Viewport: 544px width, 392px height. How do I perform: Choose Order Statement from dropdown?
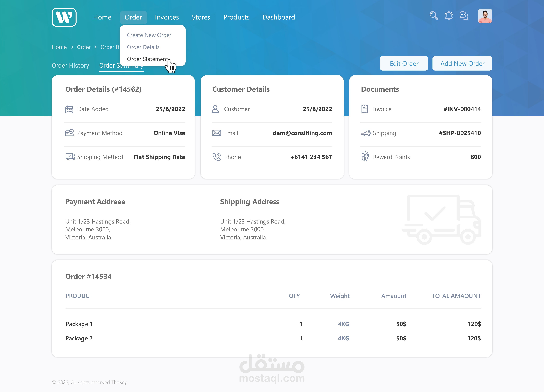pos(147,59)
